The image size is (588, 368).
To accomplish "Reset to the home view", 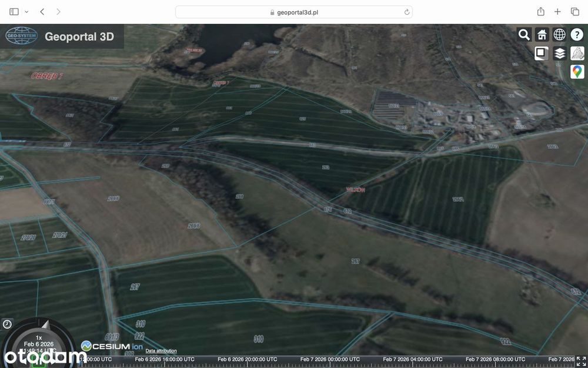I will (x=542, y=35).
